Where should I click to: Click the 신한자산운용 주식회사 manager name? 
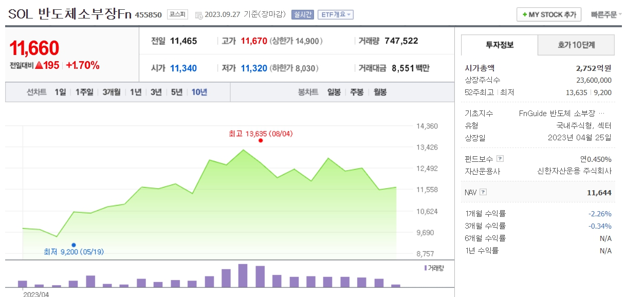(x=574, y=171)
